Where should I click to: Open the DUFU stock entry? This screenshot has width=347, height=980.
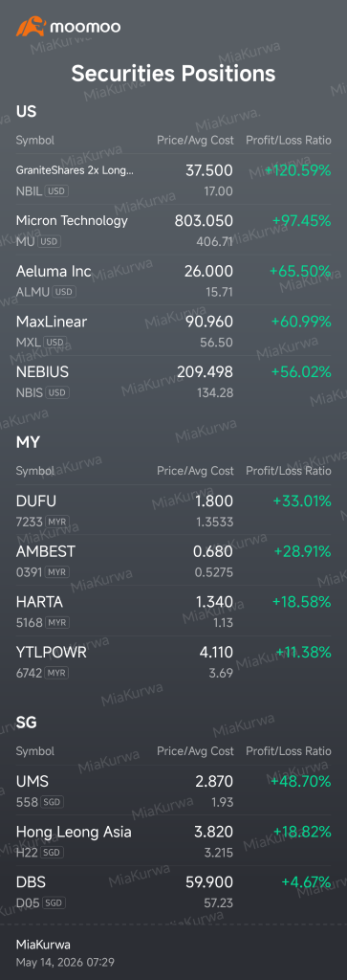174,510
